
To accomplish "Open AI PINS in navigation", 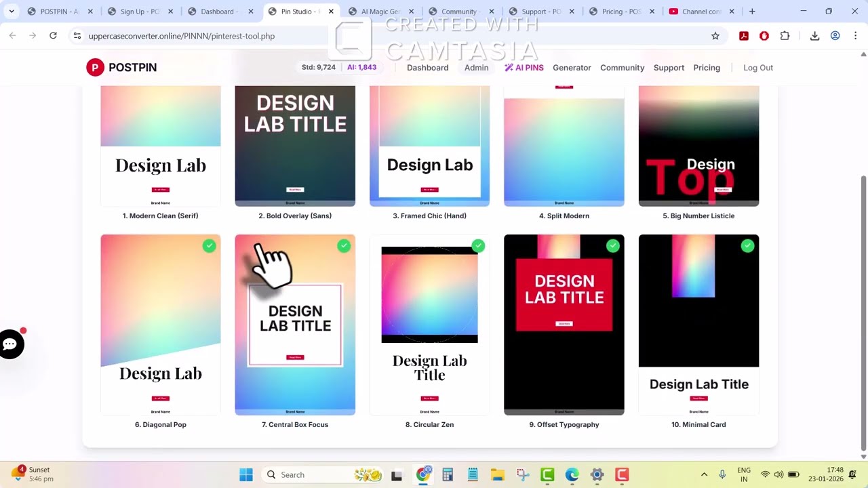I will [524, 68].
